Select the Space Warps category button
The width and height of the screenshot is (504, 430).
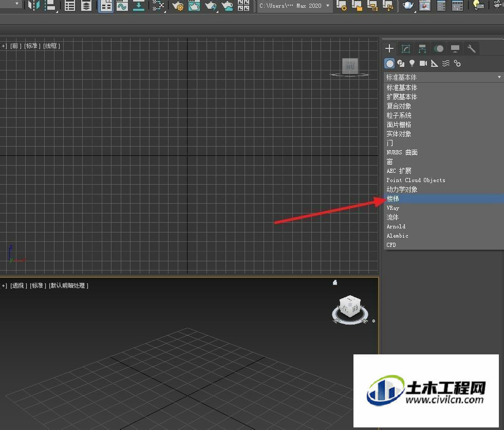coord(446,63)
